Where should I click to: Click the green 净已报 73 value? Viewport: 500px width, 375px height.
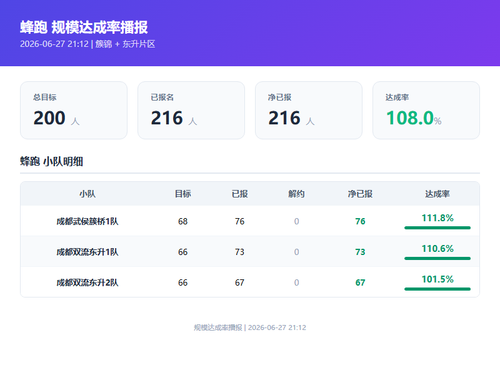click(360, 252)
